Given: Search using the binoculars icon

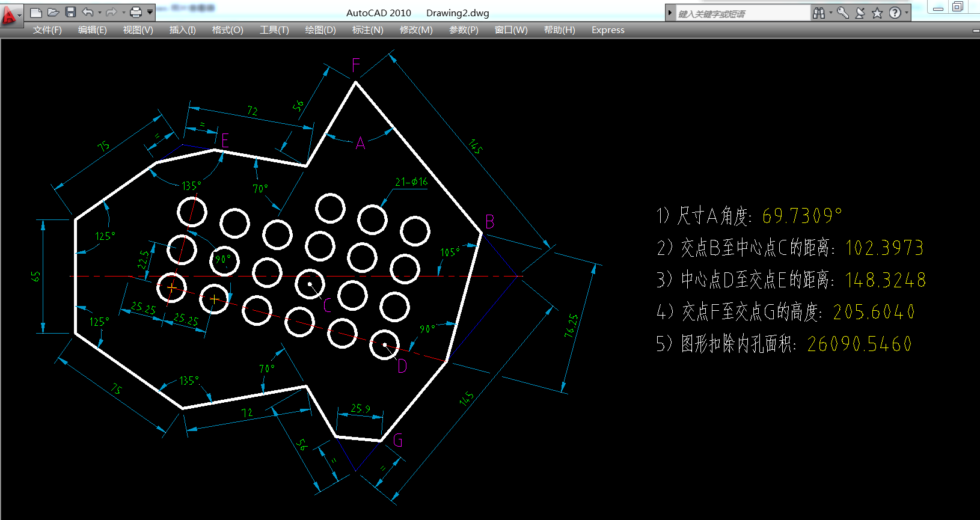Looking at the screenshot, I should point(819,13).
